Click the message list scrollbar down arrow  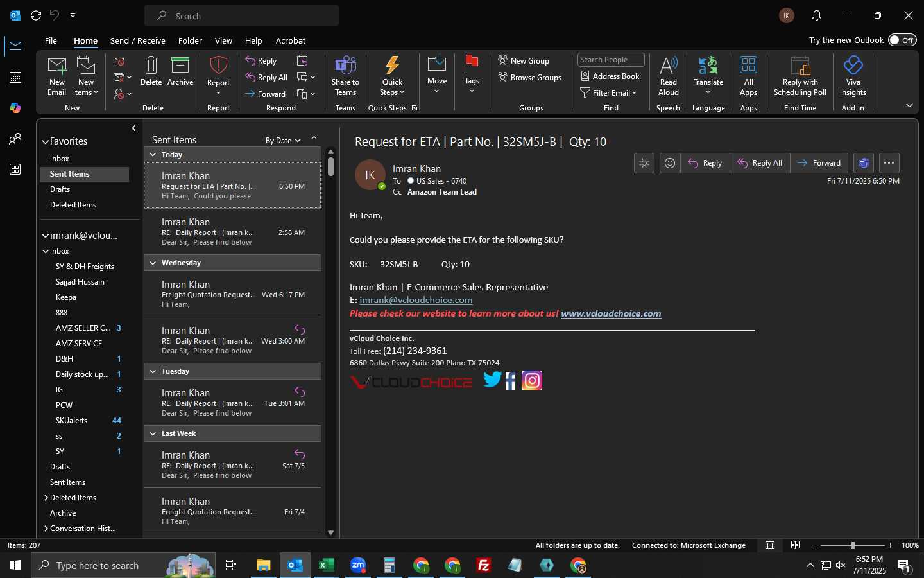pyautogui.click(x=330, y=532)
